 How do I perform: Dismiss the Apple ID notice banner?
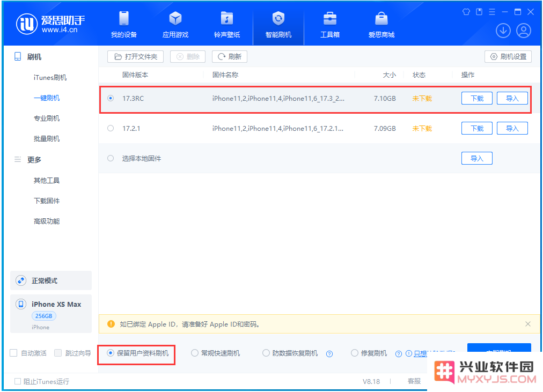[528, 324]
